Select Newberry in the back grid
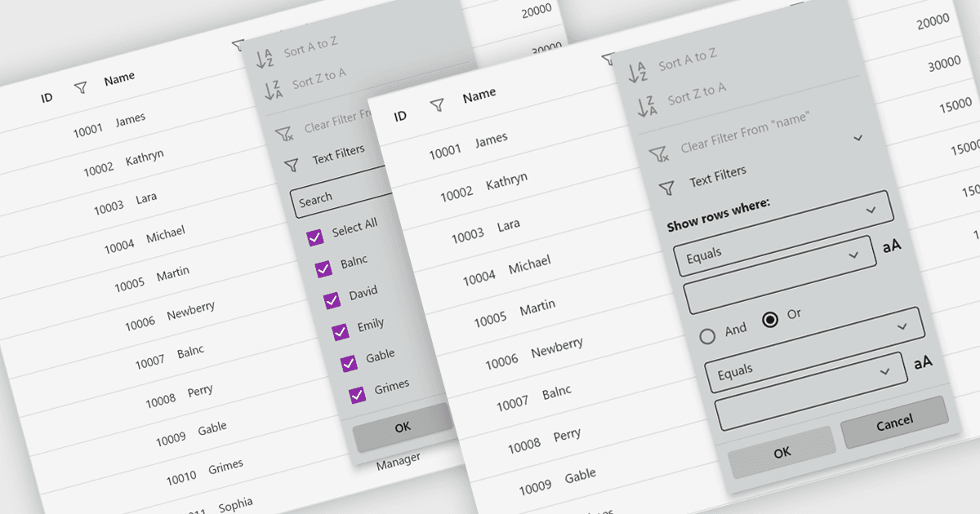The image size is (980, 514). coord(191,312)
